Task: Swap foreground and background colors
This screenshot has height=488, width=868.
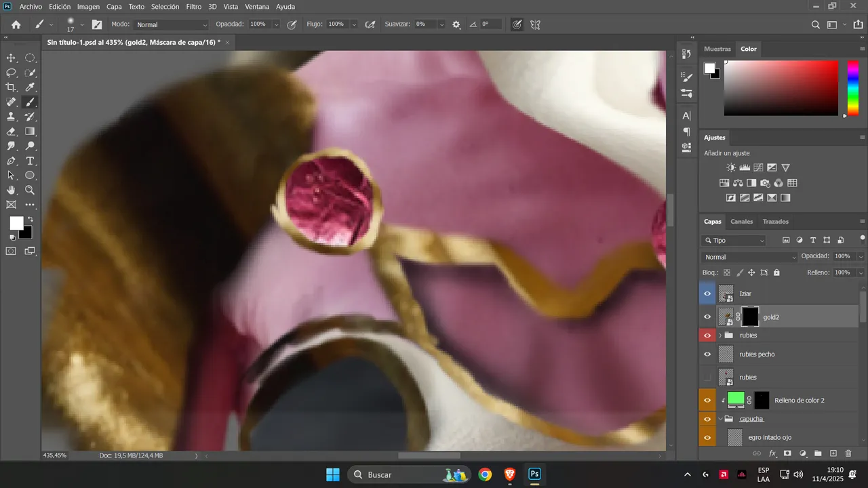Action: click(x=30, y=220)
